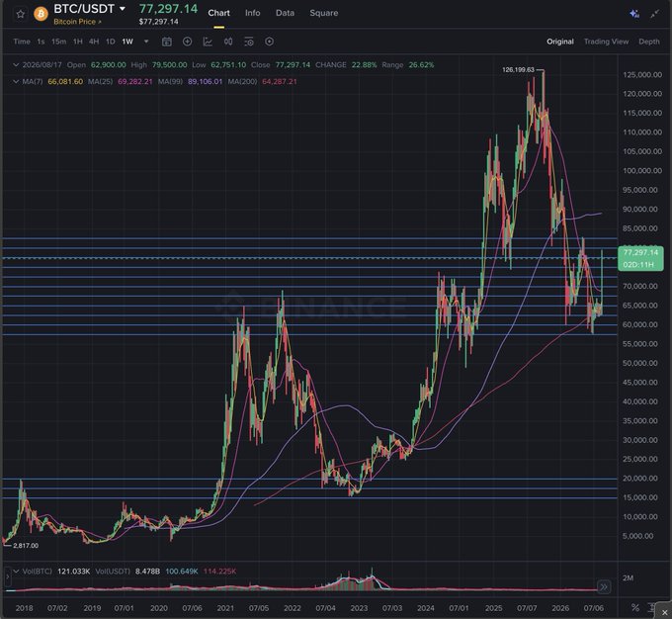Viewport: 672px width, 619px height.
Task: Click the 126,199.63 high price marker
Action: coord(518,69)
